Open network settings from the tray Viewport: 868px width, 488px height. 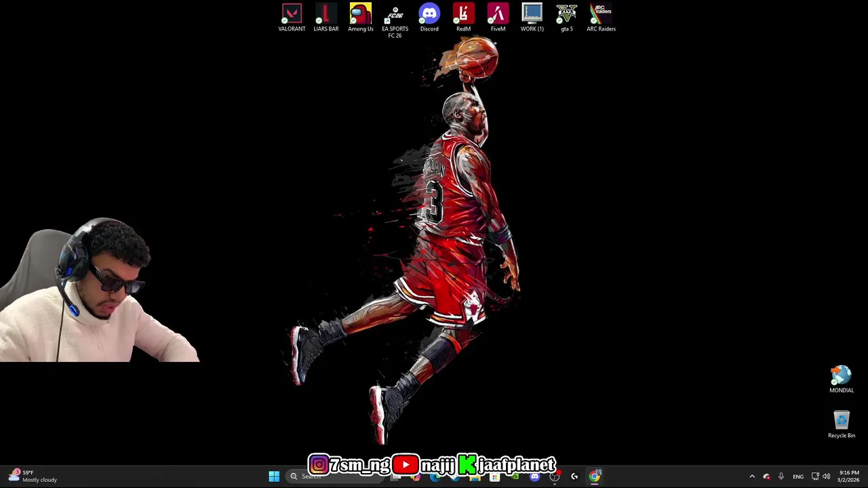point(815,476)
